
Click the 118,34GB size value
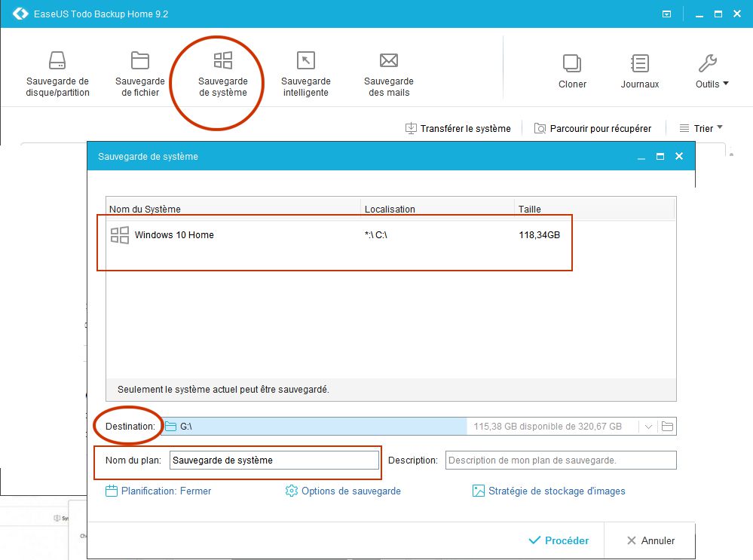tap(539, 235)
